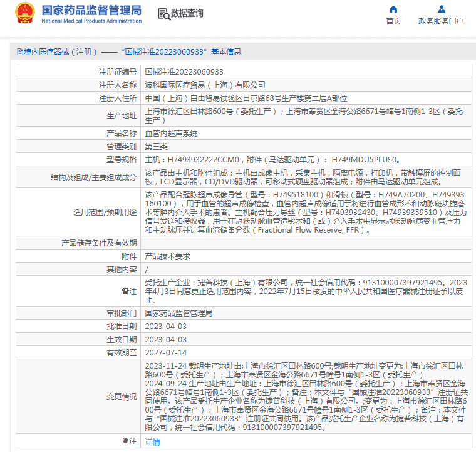Click 结构及组成/主要组成成分 row label
Image resolution: width=476 pixels, height=452 pixels.
[x=94, y=177]
